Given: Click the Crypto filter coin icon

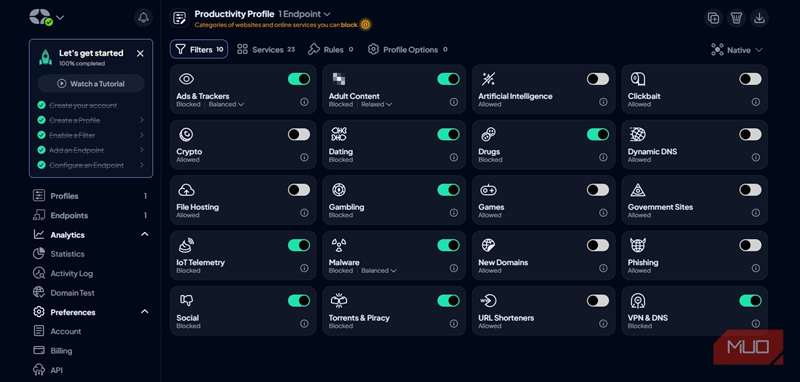Looking at the screenshot, I should coord(186,134).
